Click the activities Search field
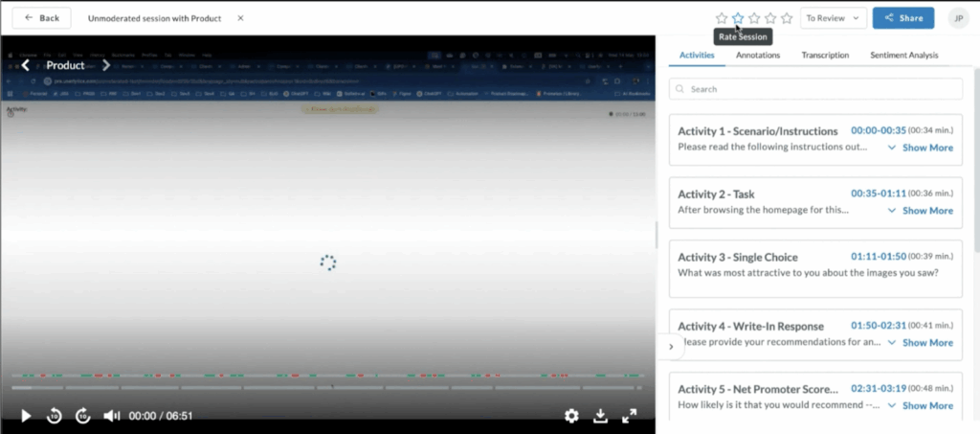 click(815, 89)
